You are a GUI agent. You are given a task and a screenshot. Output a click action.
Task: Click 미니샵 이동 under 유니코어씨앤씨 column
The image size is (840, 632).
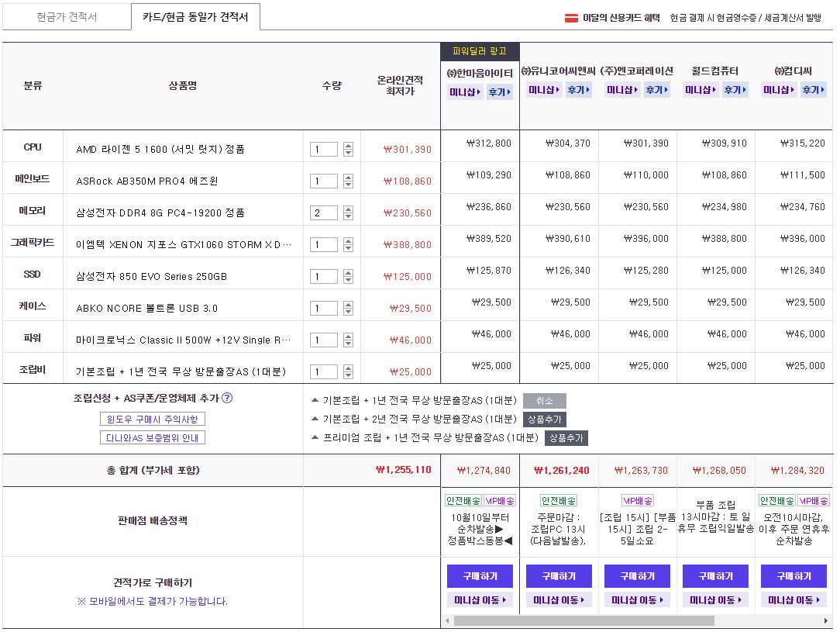coord(559,600)
